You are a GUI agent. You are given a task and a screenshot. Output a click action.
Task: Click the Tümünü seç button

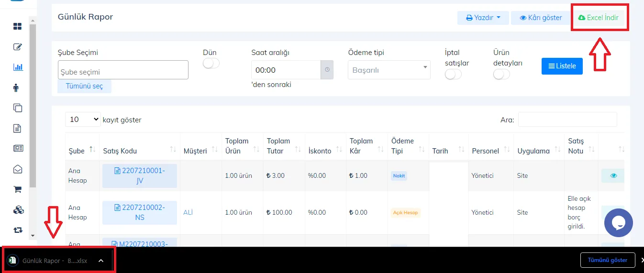[84, 86]
